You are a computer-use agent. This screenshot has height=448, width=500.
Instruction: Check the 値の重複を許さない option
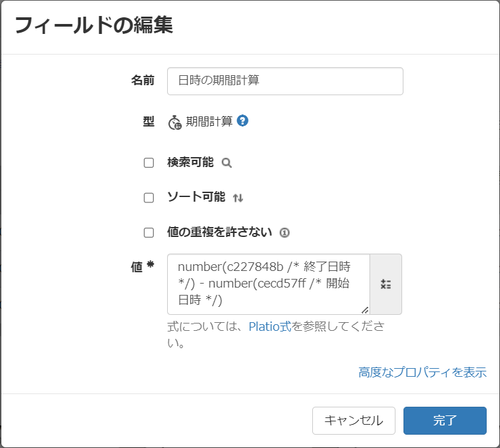click(148, 232)
